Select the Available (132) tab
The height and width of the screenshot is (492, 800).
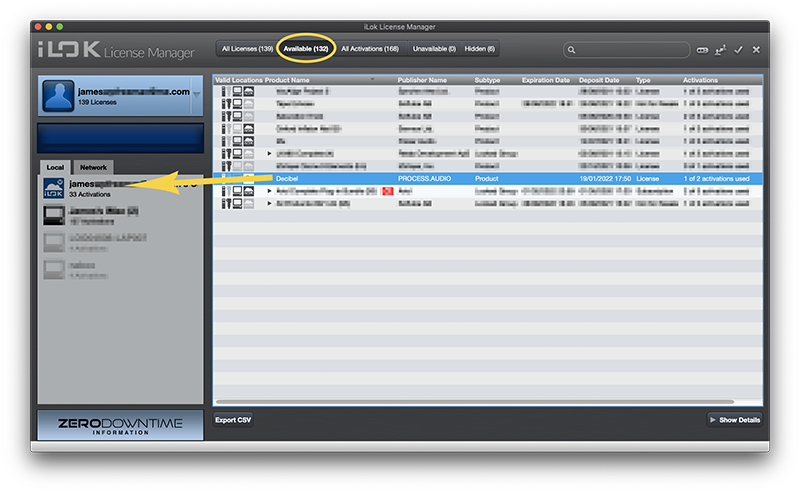point(306,49)
